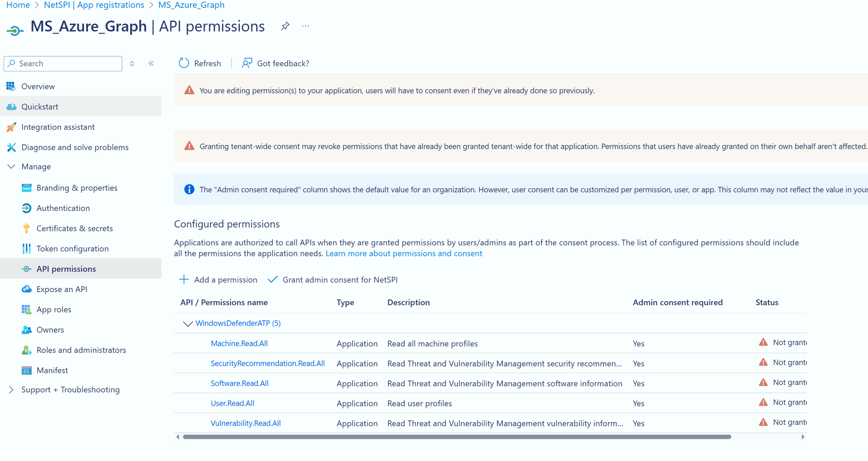Click warning icon in Machine.Read.All status
Image resolution: width=868 pixels, height=461 pixels.
pyautogui.click(x=763, y=342)
